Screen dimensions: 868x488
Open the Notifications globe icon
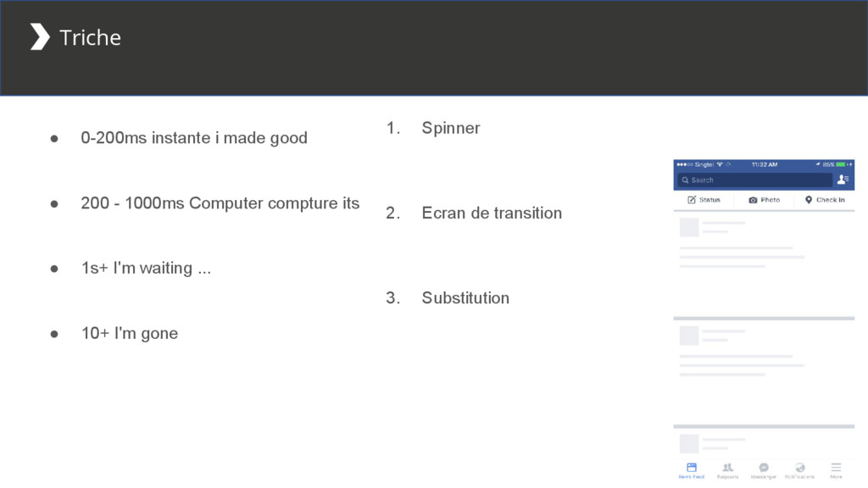click(799, 468)
